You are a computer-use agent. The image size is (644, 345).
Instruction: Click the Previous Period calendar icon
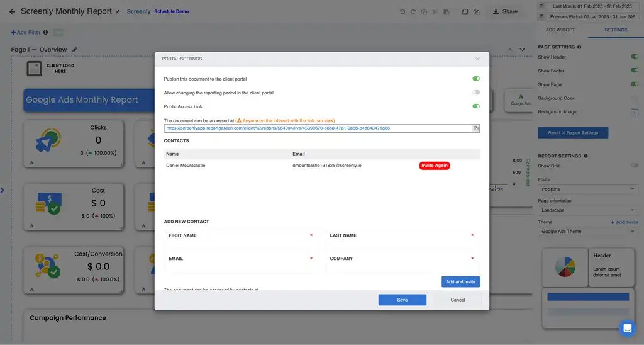click(x=541, y=17)
